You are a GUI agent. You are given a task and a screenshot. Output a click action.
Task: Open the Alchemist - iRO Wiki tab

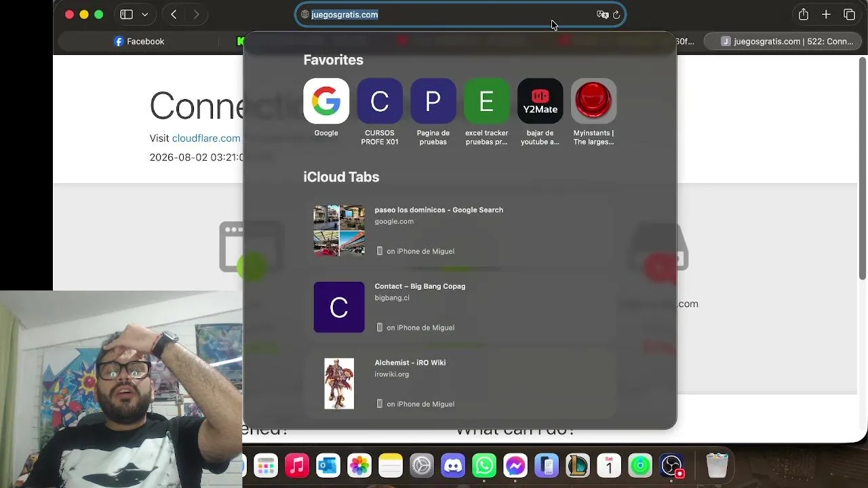tap(460, 384)
